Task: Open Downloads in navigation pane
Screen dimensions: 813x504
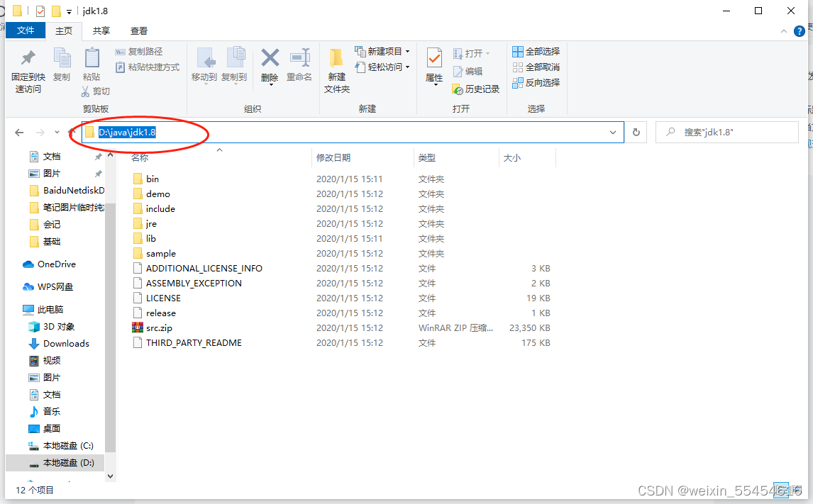Action: [x=66, y=343]
